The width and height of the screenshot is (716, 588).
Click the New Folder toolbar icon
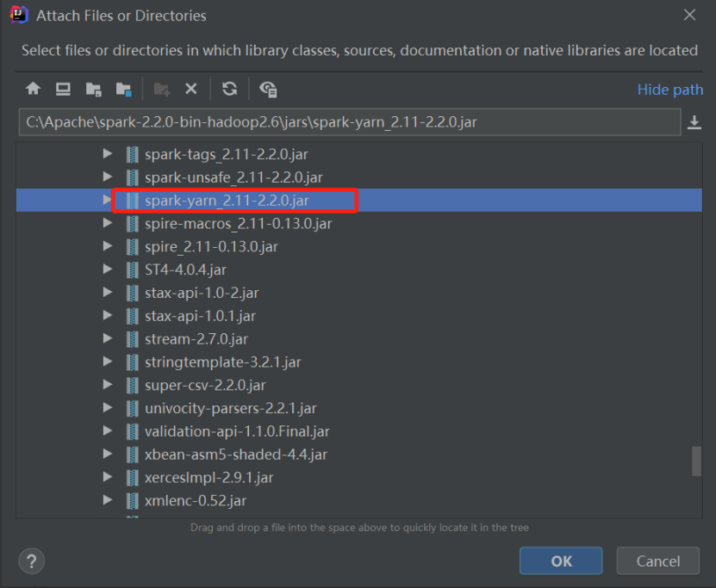162,89
